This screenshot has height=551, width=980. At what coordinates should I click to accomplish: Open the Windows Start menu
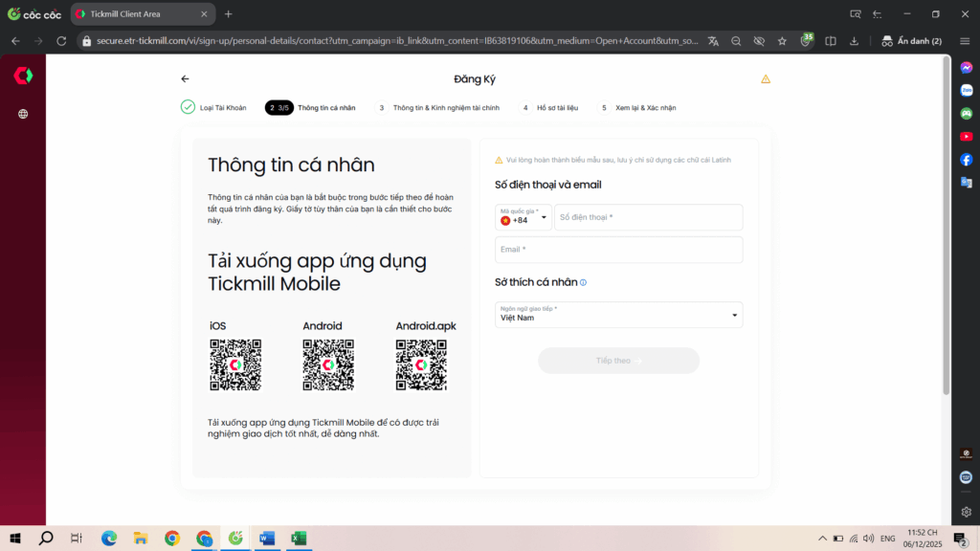click(x=15, y=538)
